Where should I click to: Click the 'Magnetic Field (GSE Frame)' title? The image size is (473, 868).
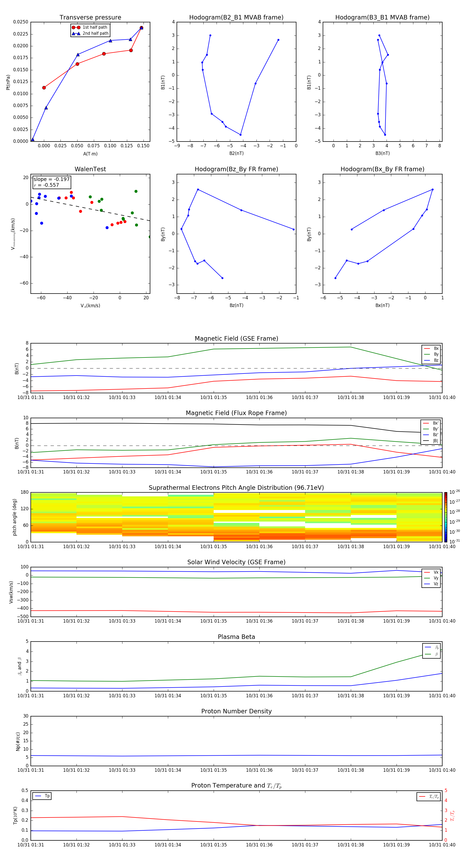click(236, 339)
